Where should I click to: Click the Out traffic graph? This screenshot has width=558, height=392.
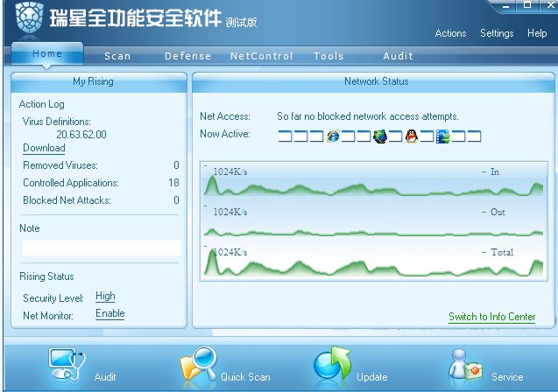(374, 220)
